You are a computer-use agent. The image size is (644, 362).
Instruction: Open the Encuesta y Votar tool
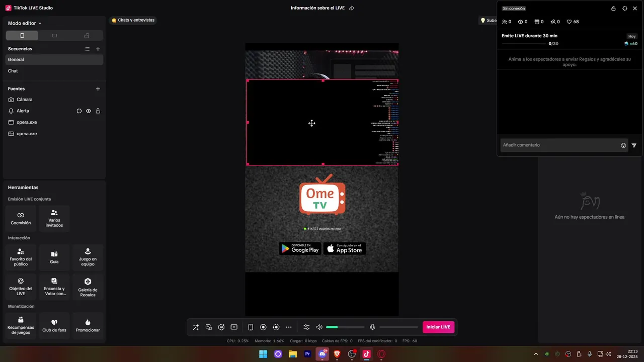54,287
